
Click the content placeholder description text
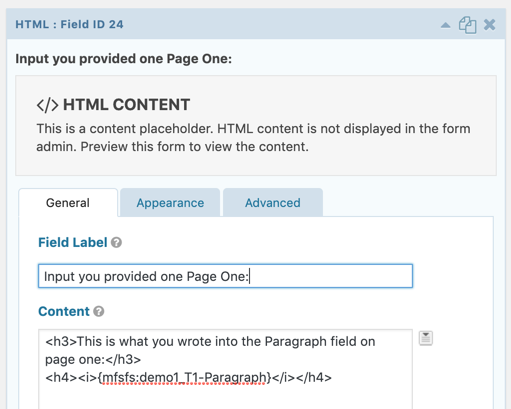coord(253,138)
